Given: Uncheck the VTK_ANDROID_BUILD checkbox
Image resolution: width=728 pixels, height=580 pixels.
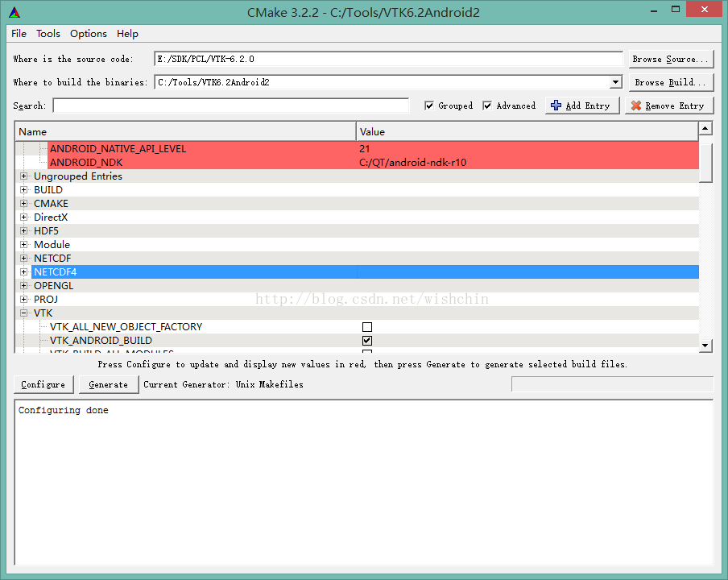Looking at the screenshot, I should click(367, 341).
